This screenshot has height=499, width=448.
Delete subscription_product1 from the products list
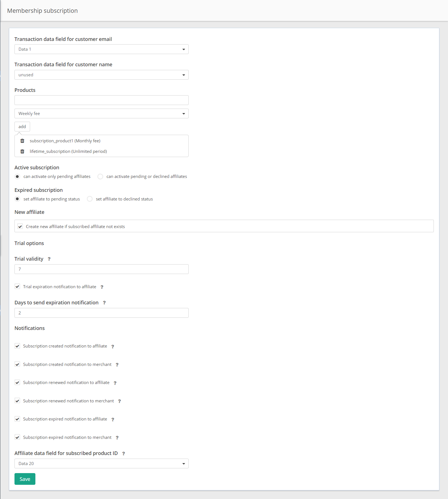pyautogui.click(x=22, y=141)
